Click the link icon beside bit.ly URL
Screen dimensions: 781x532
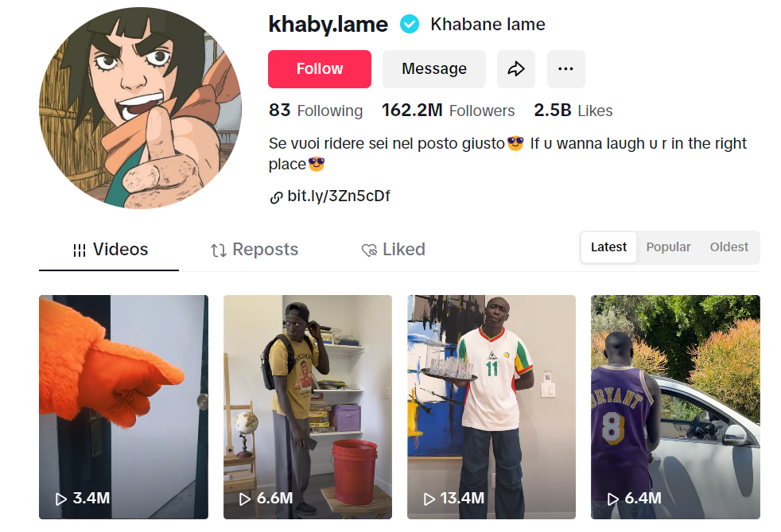point(276,198)
